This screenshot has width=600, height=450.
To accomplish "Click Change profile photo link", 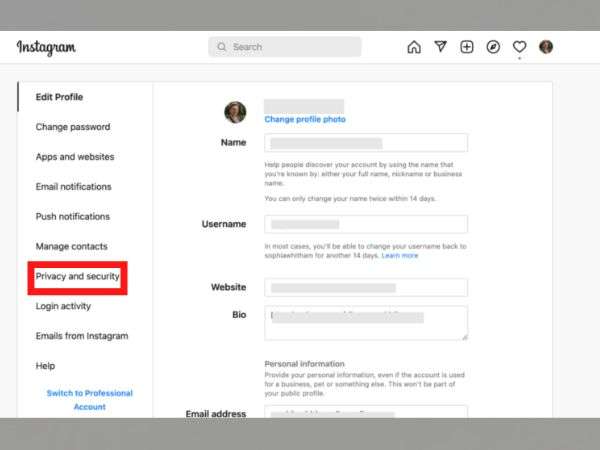I will [x=305, y=119].
